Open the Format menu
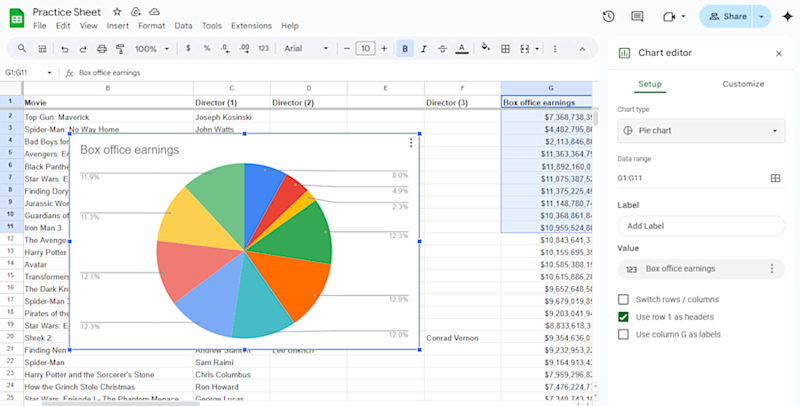The width and height of the screenshot is (800, 406). coord(152,26)
